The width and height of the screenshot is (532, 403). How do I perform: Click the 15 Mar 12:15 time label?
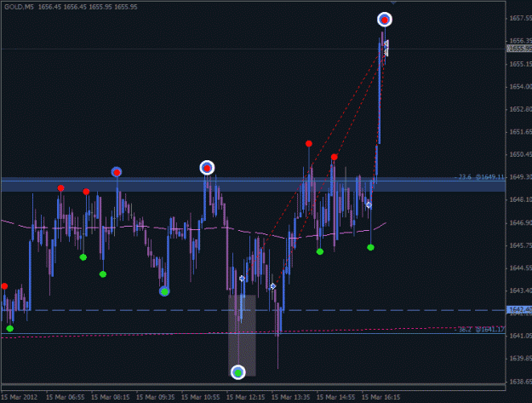(246, 397)
